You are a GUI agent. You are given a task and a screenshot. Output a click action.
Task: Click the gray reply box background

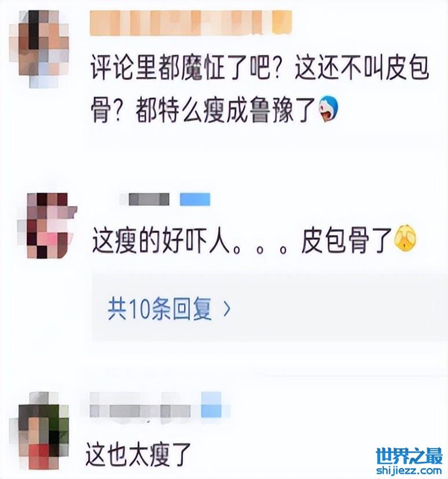pos(269,308)
